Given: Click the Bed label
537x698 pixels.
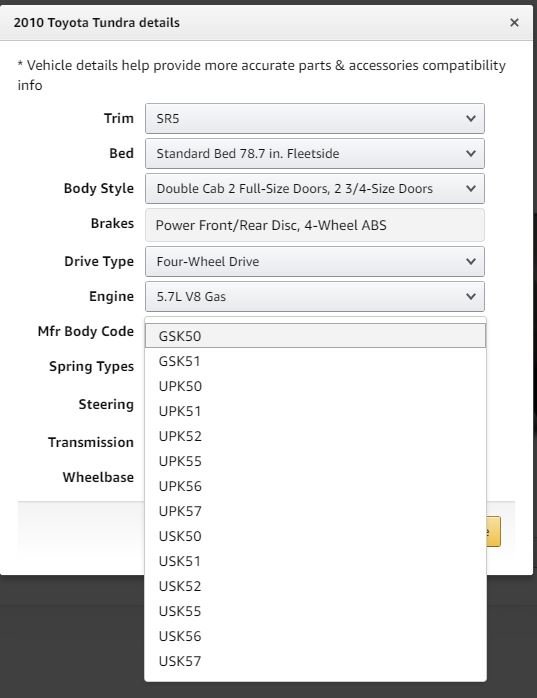Looking at the screenshot, I should [x=121, y=154].
